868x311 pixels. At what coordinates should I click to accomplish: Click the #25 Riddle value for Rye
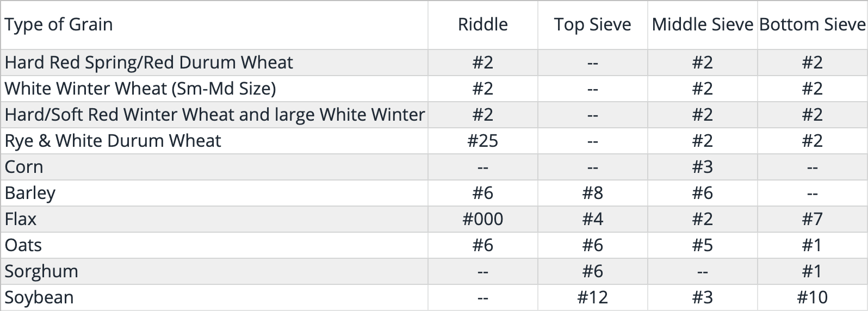(x=482, y=141)
